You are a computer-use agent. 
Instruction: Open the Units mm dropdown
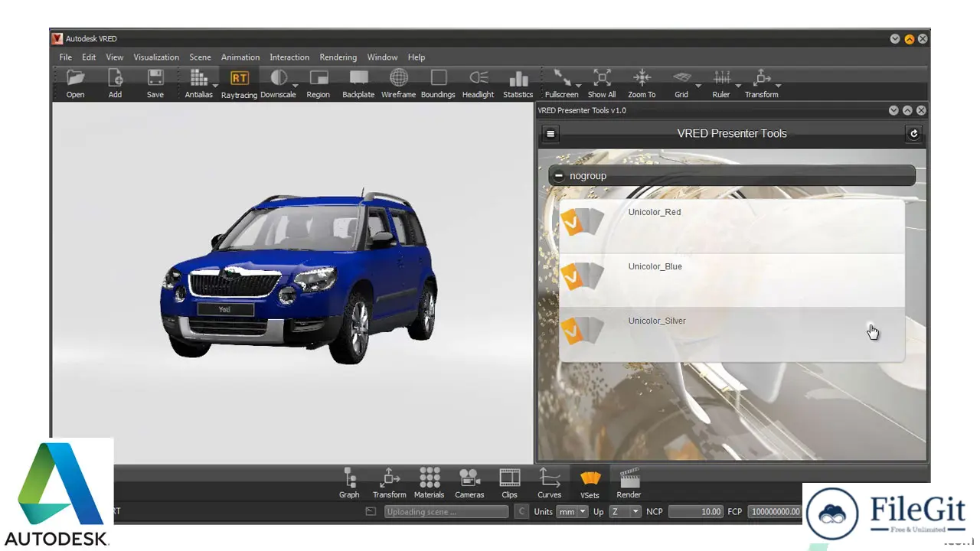(572, 512)
